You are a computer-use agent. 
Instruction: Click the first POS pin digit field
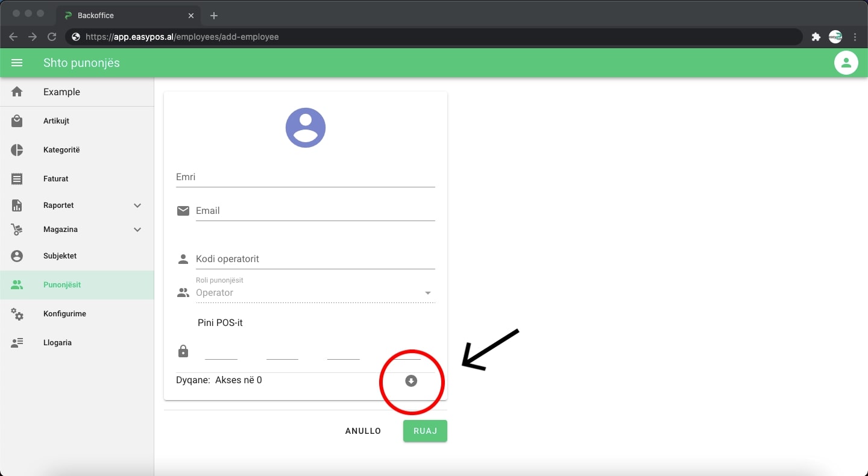click(221, 351)
